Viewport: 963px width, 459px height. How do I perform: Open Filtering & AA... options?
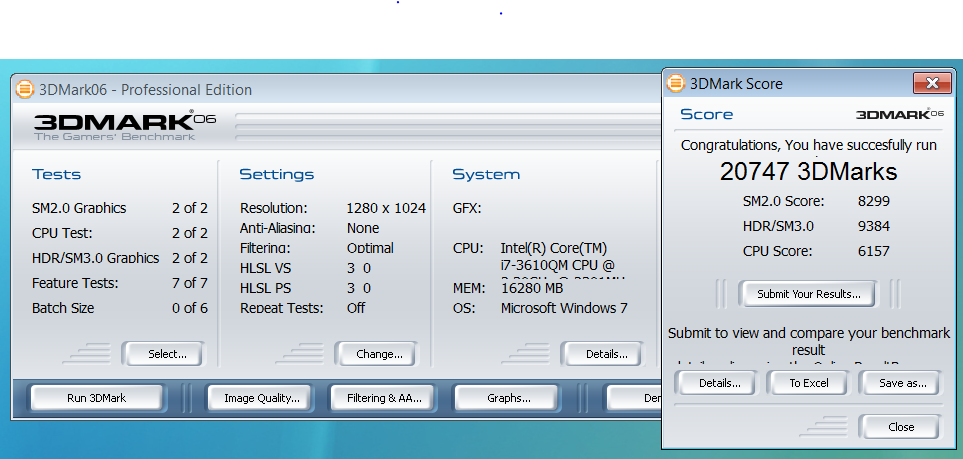[x=383, y=398]
